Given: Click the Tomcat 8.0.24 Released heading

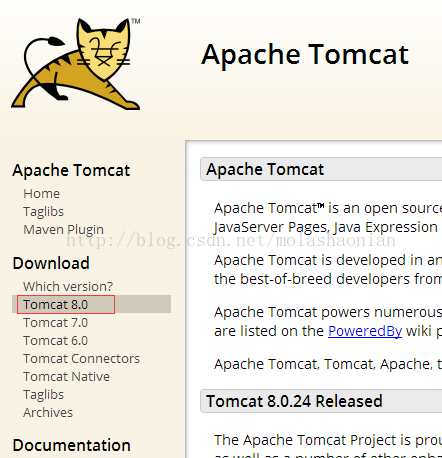Looking at the screenshot, I should (x=294, y=401).
